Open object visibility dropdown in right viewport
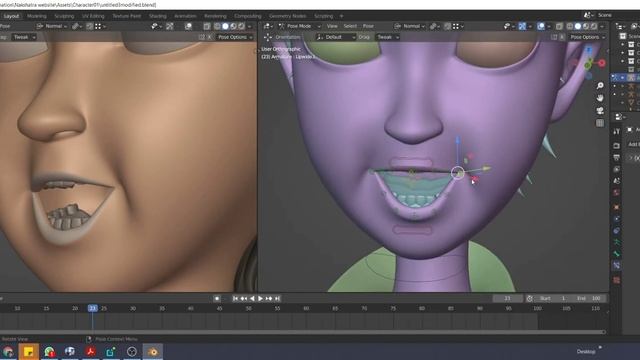Screen dimensions: 640x360 pyautogui.click(x=508, y=26)
